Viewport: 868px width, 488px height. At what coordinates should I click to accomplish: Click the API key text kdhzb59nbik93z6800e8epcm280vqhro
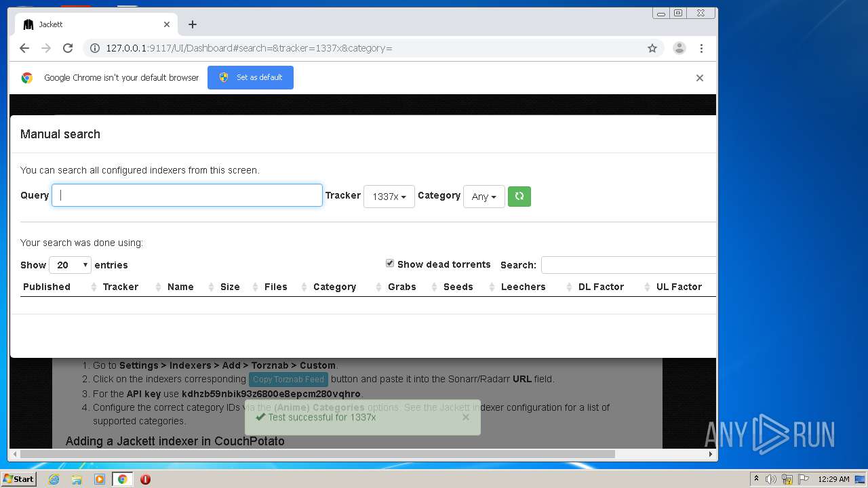271,394
